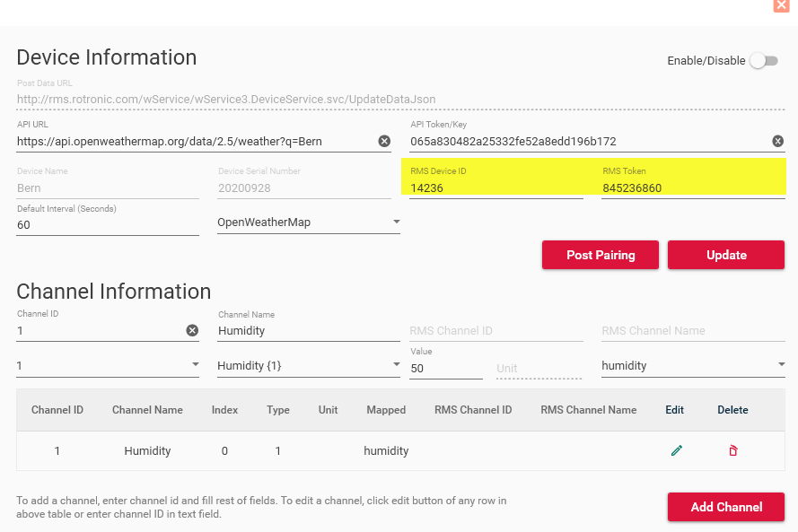Screen dimensions: 798x532
Task: Click the Mapped column header
Action: coord(386,410)
